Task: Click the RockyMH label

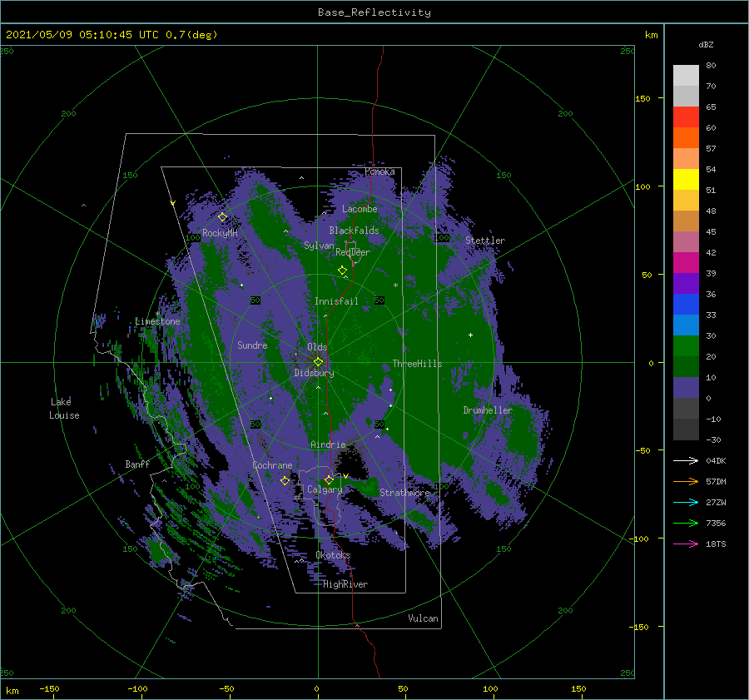Action: click(220, 233)
